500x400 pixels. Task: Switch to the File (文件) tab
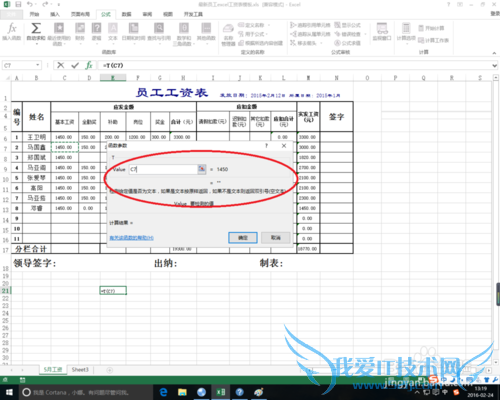pyautogui.click(x=11, y=14)
